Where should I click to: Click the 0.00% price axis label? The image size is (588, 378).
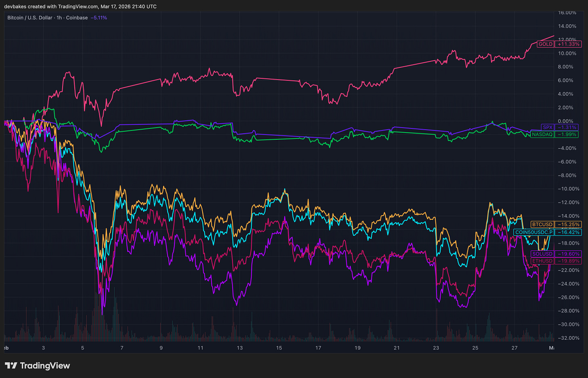(565, 121)
